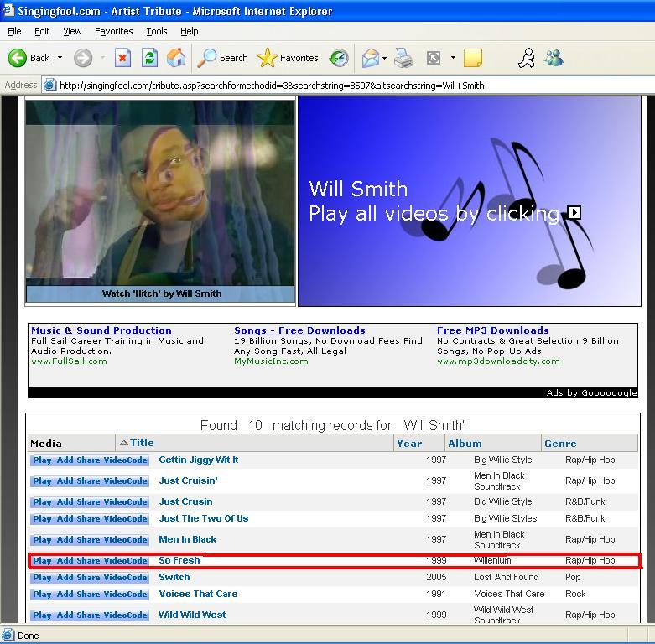Play the Men In Black video
655x644 pixels.
click(x=42, y=539)
